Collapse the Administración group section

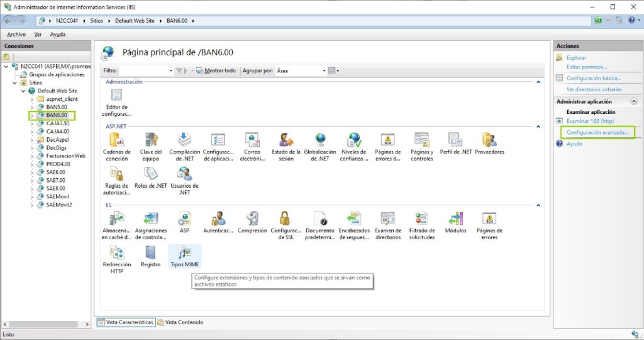pos(538,82)
